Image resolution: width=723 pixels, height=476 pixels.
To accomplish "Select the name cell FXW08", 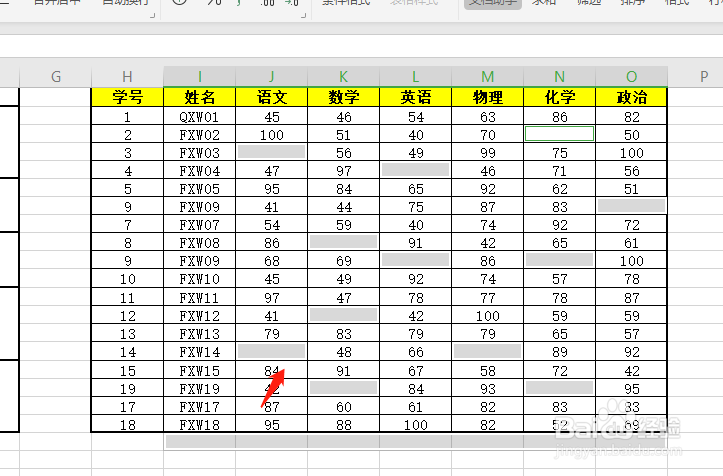I will pyautogui.click(x=200, y=243).
